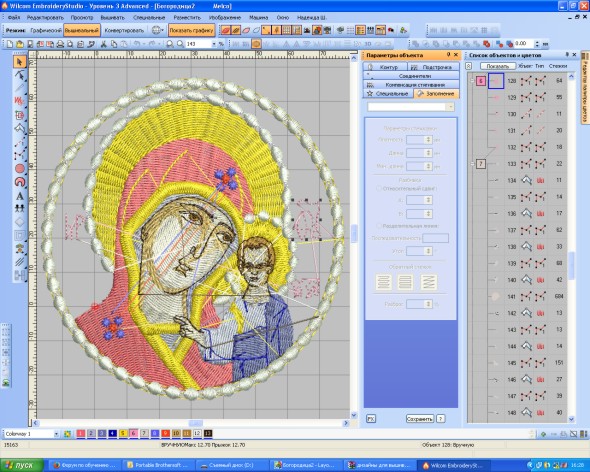
Task: Click the Показать графику button
Action: click(x=192, y=30)
